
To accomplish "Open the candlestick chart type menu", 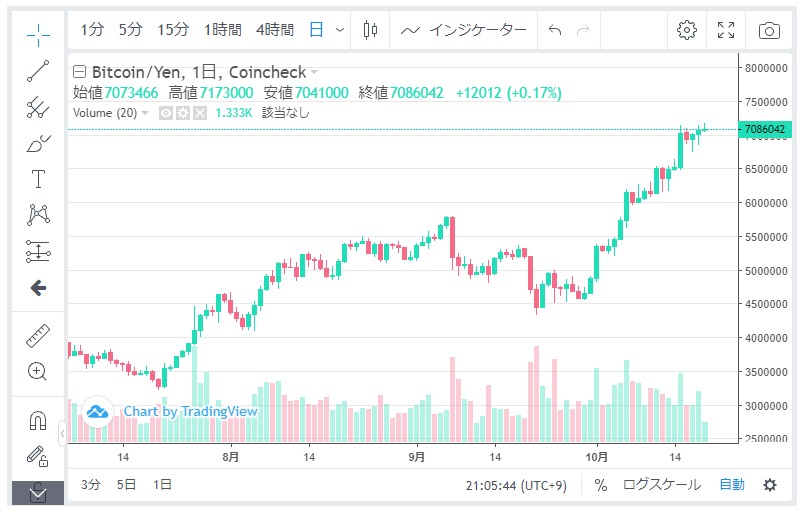I will [370, 30].
